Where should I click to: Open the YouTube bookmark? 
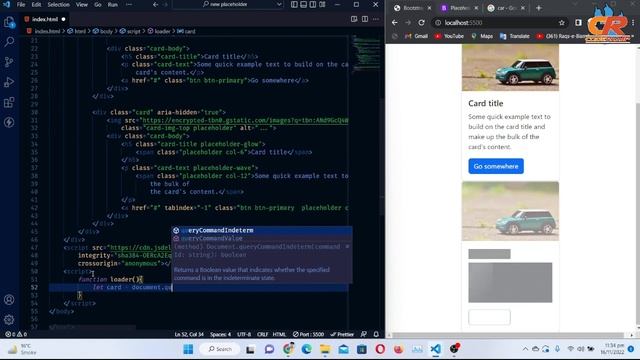pyautogui.click(x=449, y=36)
